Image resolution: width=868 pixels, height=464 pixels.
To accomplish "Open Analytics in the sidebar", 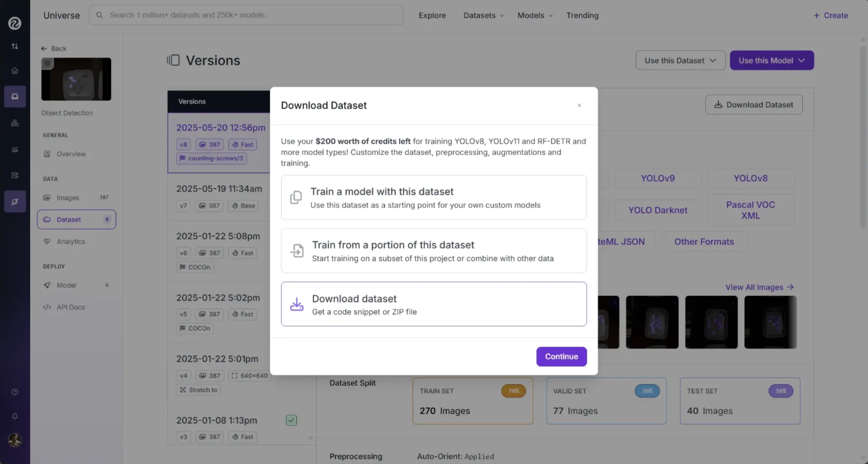I will tap(71, 242).
